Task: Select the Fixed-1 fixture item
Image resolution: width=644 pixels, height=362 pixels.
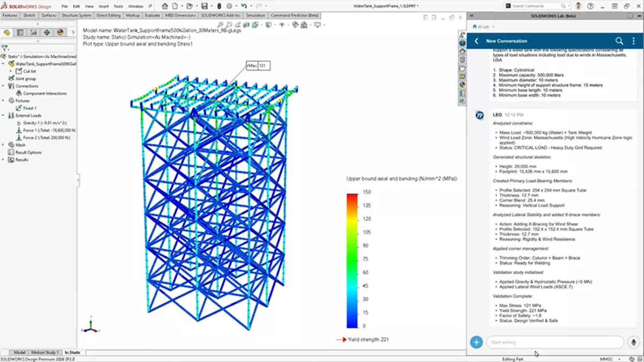Action: click(x=30, y=108)
